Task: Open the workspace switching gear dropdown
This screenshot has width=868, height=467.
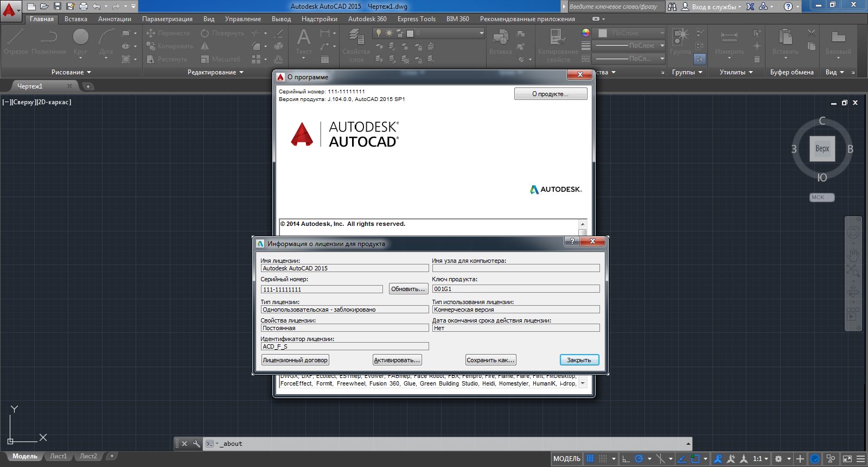Action: [782, 459]
